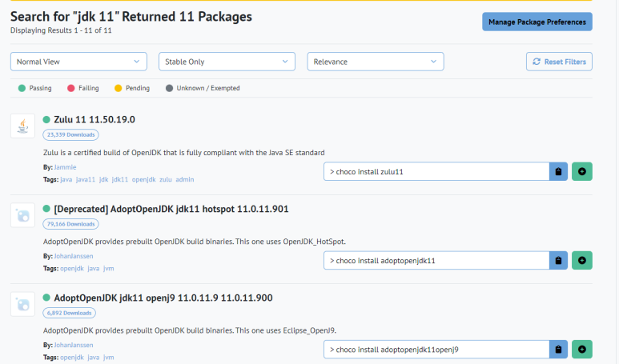The width and height of the screenshot is (619, 364).
Task: Click the choco install zulu11 command field
Action: pyautogui.click(x=436, y=171)
